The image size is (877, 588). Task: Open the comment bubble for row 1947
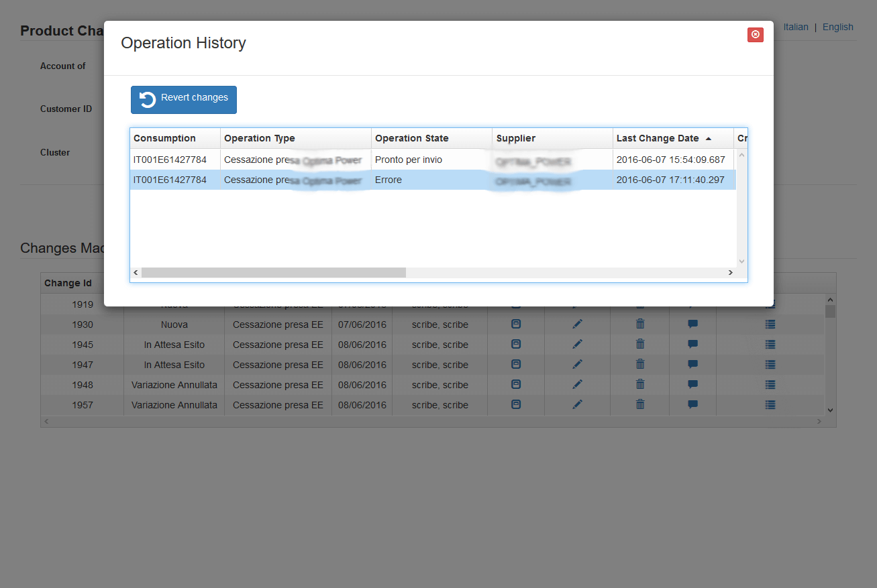pos(693,365)
